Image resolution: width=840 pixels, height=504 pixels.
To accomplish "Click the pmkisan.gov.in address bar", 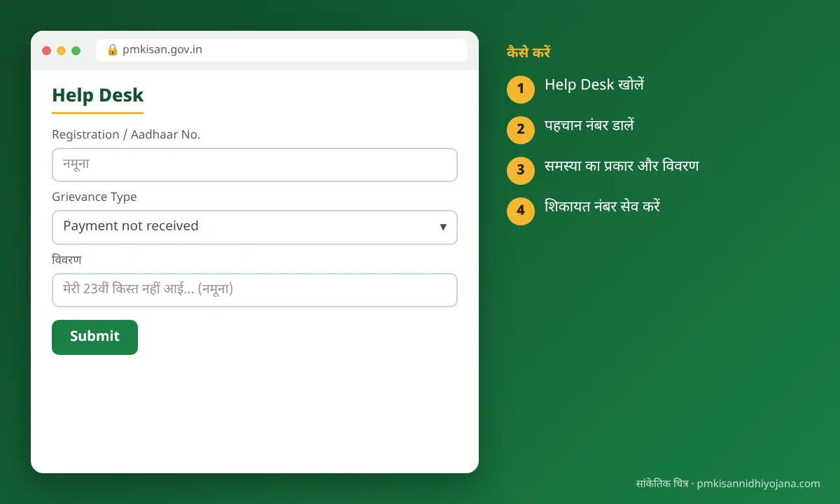I will click(x=281, y=50).
